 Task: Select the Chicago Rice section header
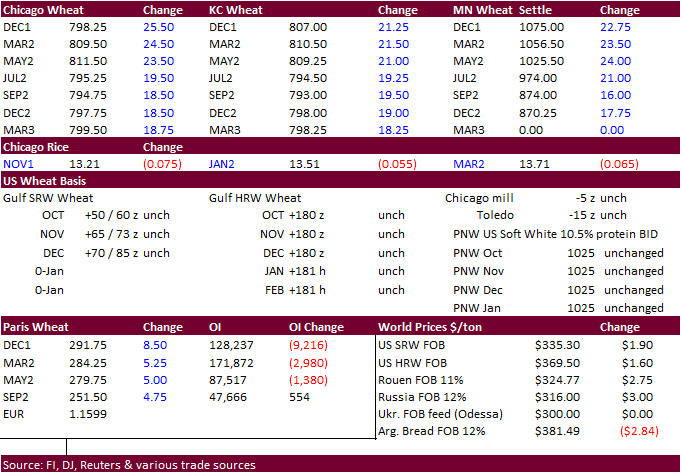41,146
